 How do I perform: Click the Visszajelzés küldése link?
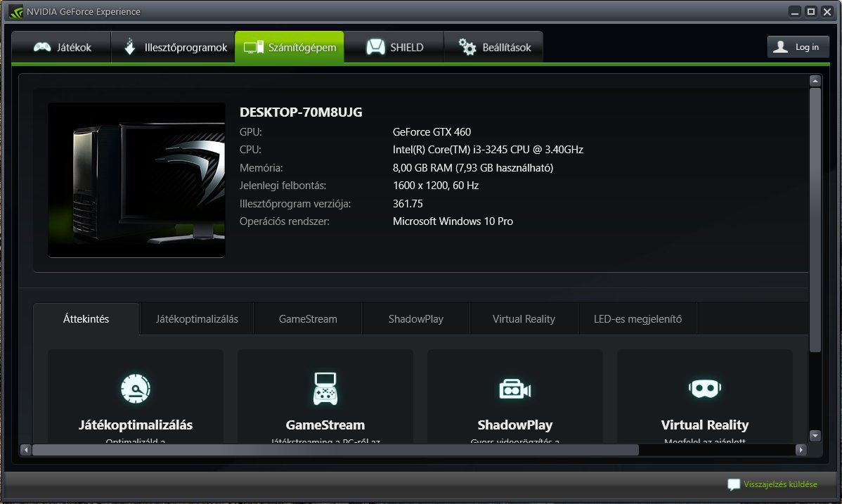780,484
